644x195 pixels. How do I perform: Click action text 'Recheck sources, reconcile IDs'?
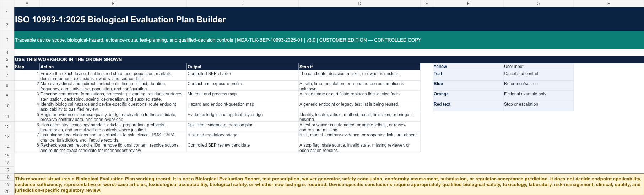[113, 147]
